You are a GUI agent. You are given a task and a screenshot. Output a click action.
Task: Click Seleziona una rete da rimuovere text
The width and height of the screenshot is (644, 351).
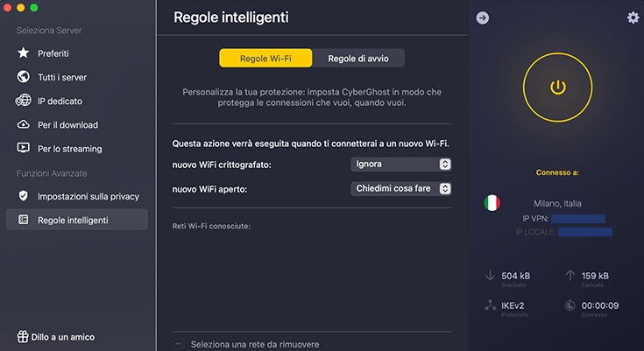255,344
